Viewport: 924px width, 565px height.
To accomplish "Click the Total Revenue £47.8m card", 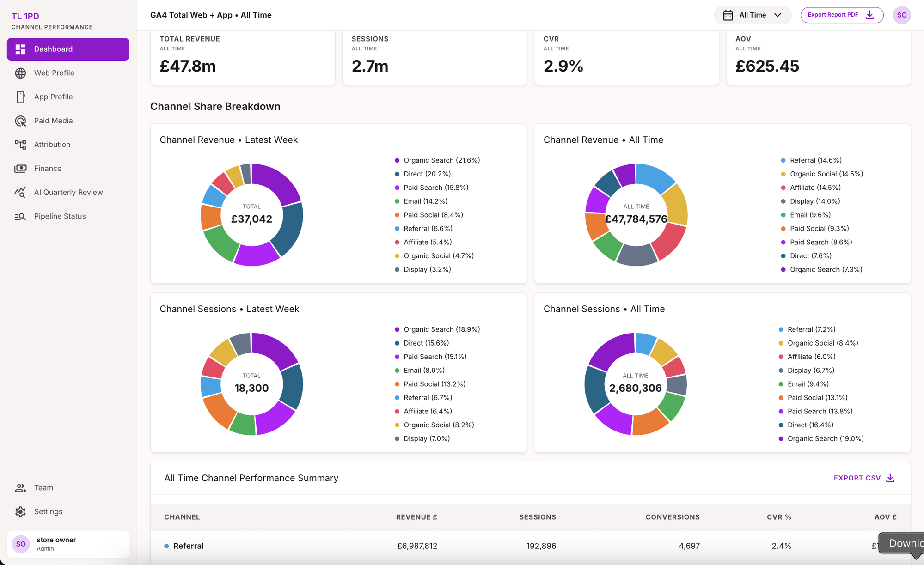I will (243, 57).
